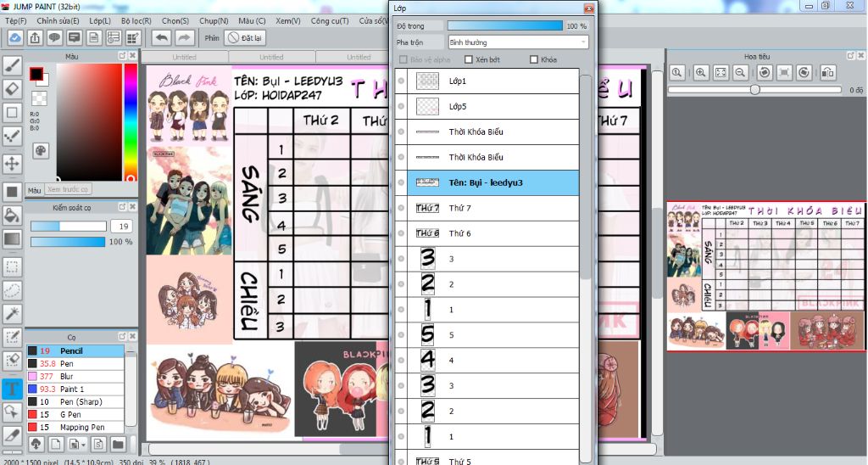Download brushes from cloud icon
This screenshot has height=465, width=868.
coord(36,444)
